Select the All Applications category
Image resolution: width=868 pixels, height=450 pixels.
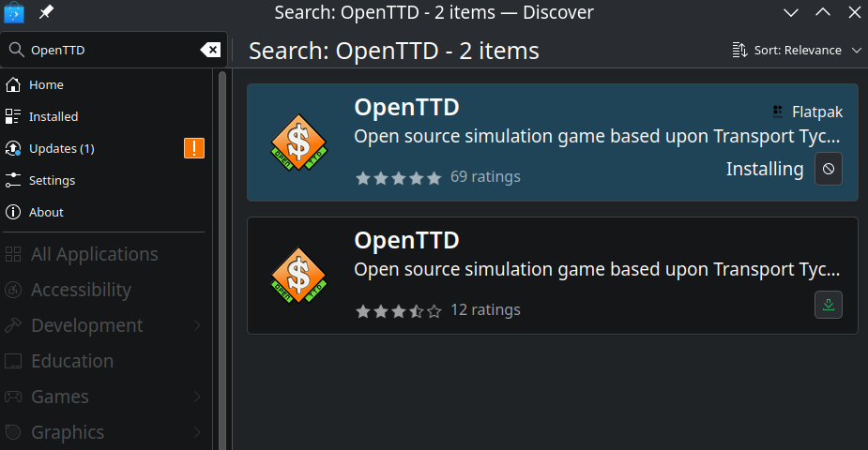coord(106,254)
